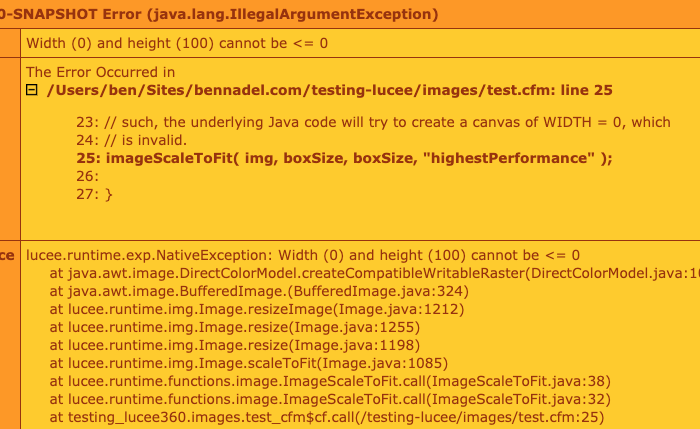This screenshot has width=700, height=429.
Task: Click empty code line 26
Action: coord(88,176)
